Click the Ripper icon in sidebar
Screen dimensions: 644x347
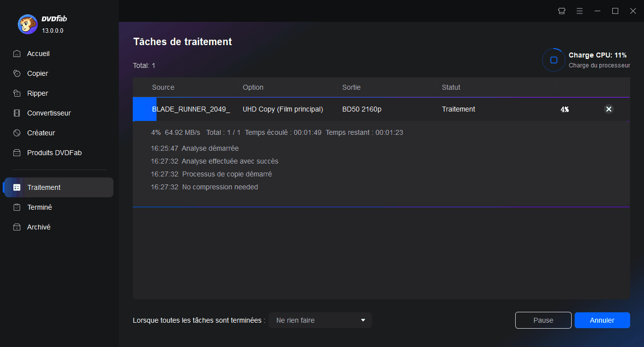click(x=17, y=93)
